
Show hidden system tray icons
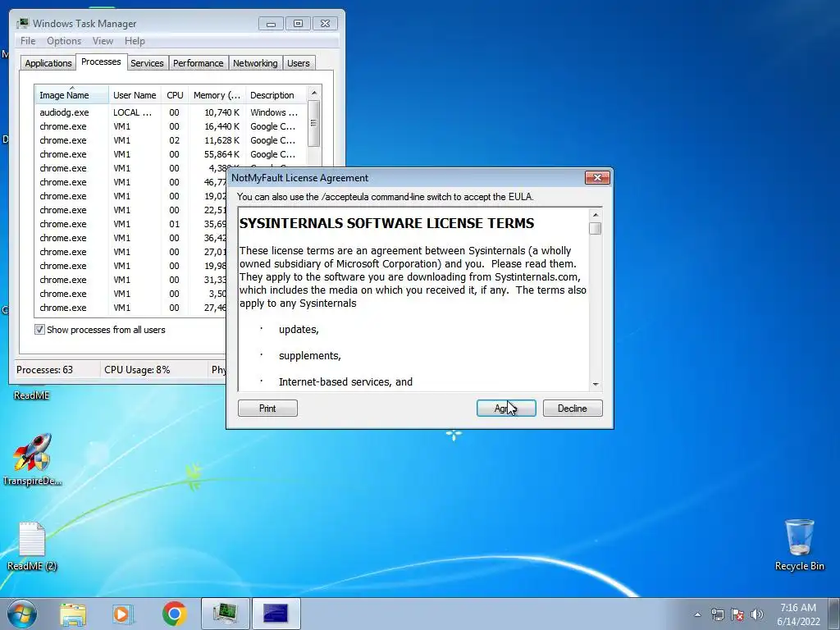point(697,614)
